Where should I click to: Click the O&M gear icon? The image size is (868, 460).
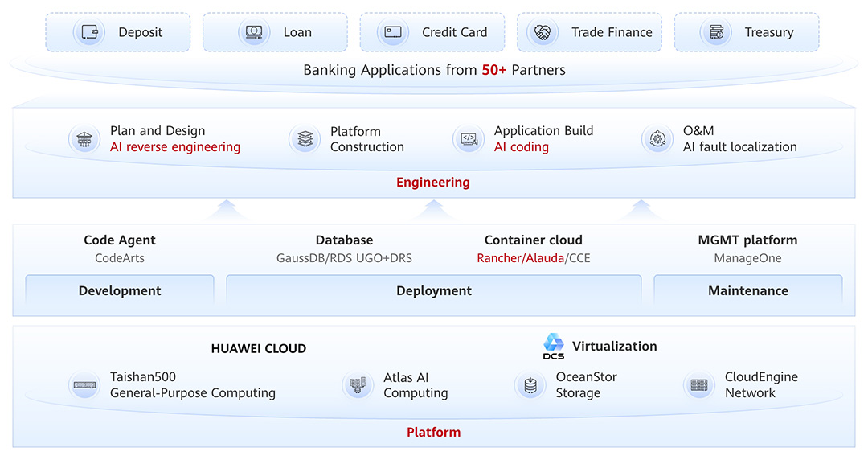click(x=657, y=139)
